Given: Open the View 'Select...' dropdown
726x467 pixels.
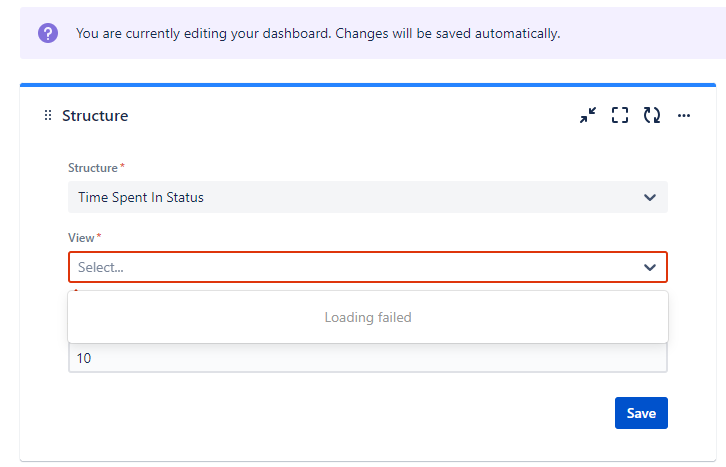Looking at the screenshot, I should tap(368, 267).
